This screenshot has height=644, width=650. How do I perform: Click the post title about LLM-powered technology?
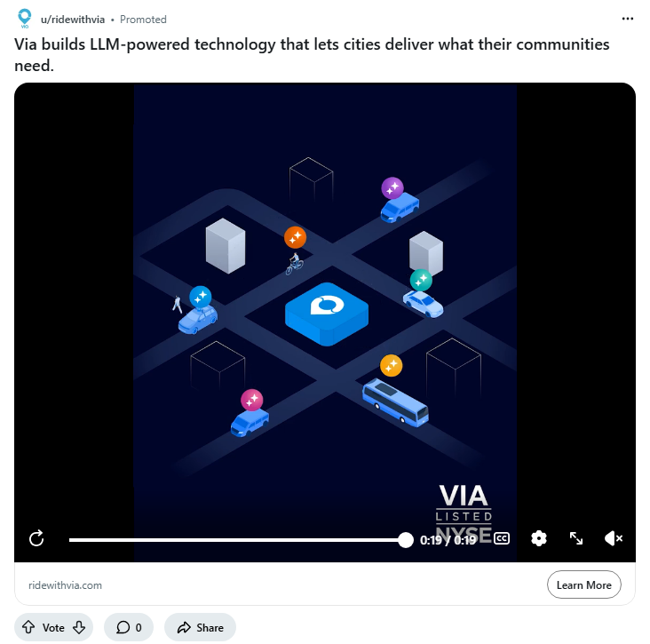312,54
